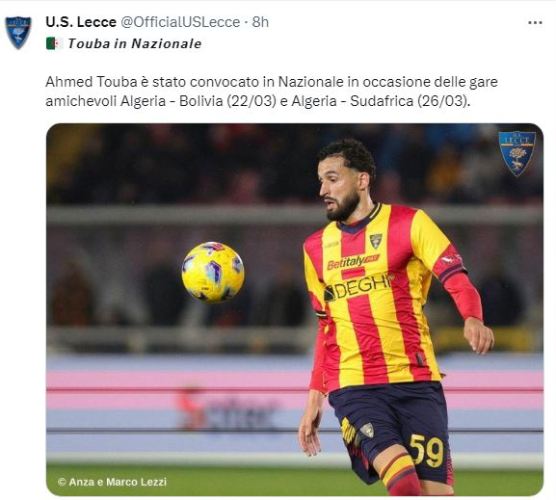Open the @OfficialUSLecce handle link

180,22
